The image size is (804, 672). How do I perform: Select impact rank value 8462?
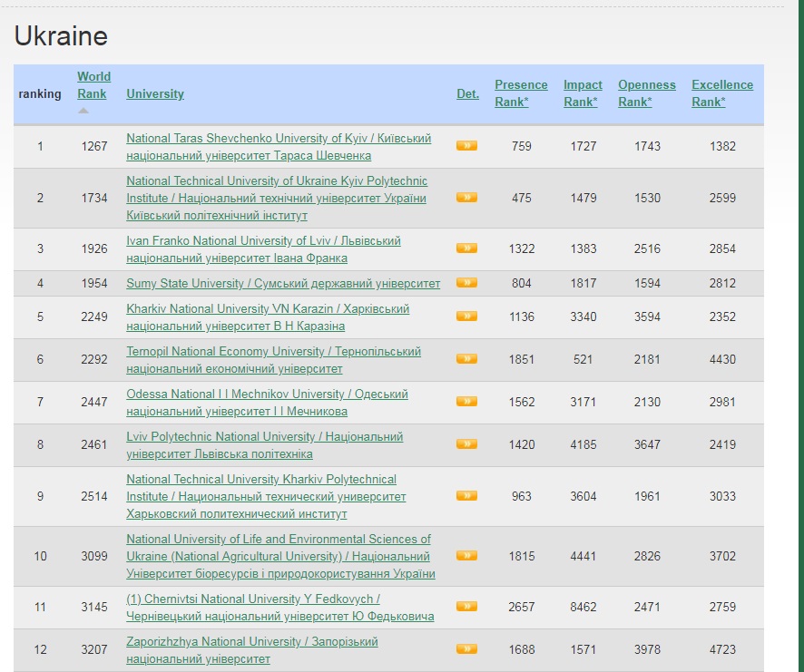click(583, 607)
